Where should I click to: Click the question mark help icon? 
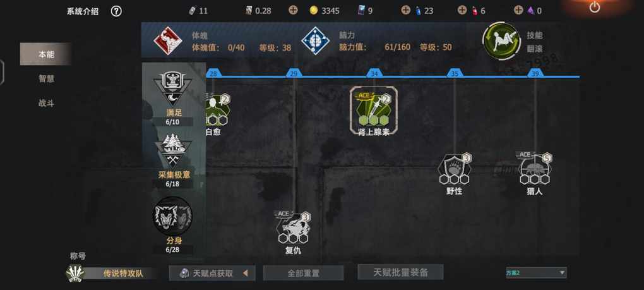pyautogui.click(x=116, y=11)
